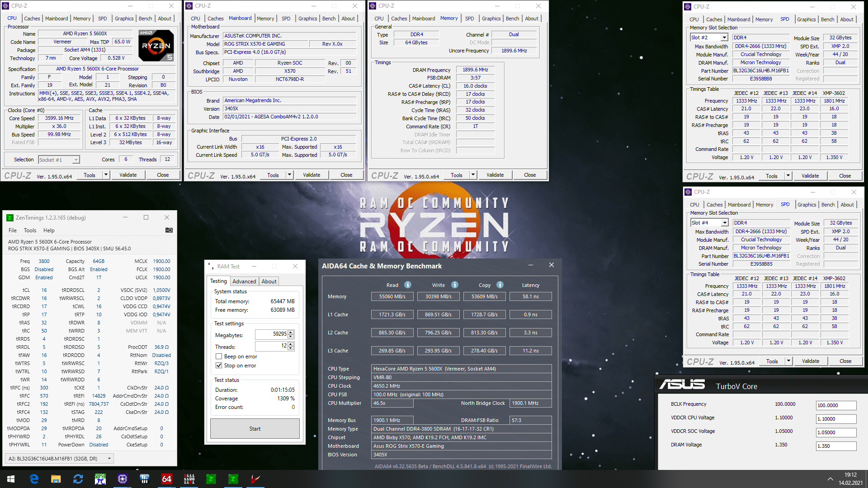Screen dimensions: 868x488
Task: Switch to AIDA64 via red 64 taskbar icon
Action: 167,479
